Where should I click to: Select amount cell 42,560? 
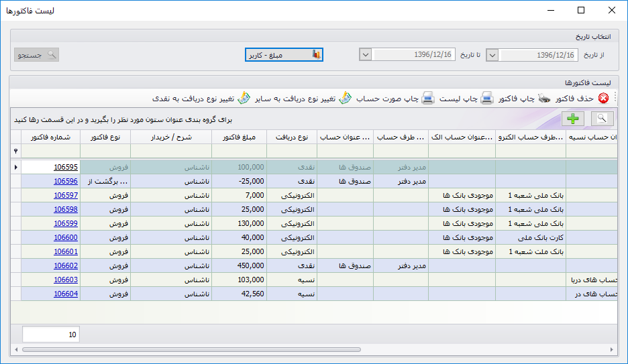pos(239,294)
